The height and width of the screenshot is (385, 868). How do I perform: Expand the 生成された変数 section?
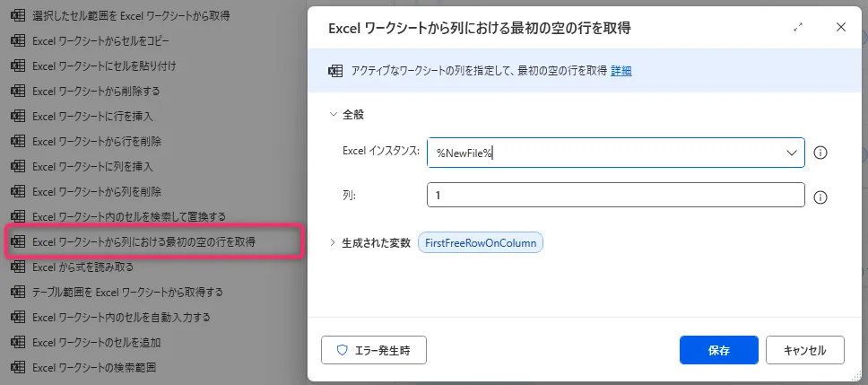pyautogui.click(x=334, y=242)
